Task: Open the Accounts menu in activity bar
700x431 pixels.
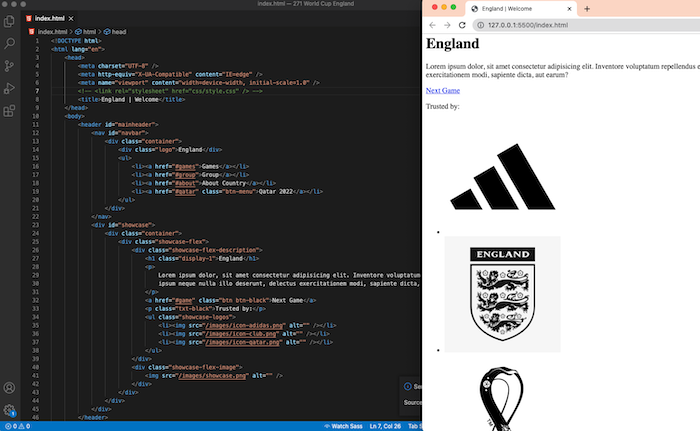Action: pyautogui.click(x=9, y=388)
